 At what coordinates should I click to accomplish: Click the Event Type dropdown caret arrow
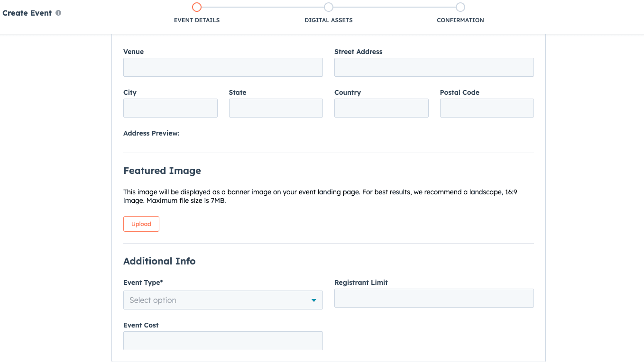pyautogui.click(x=313, y=300)
